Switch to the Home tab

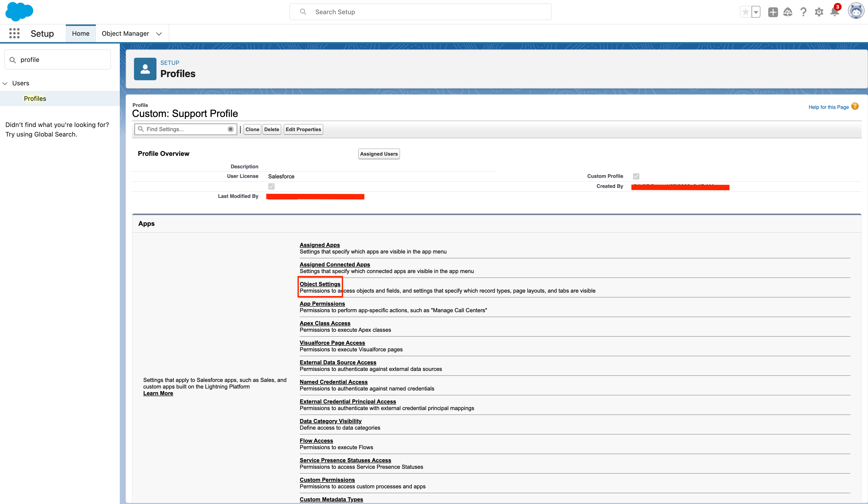81,34
